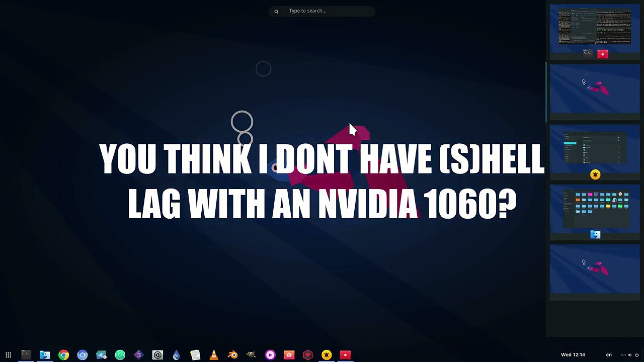Open the red screen recorder in the dock

345,355
